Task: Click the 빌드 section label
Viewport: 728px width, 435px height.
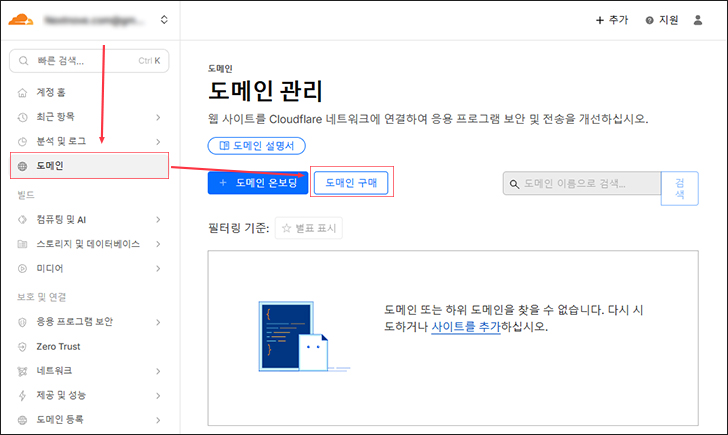Action: click(26, 195)
